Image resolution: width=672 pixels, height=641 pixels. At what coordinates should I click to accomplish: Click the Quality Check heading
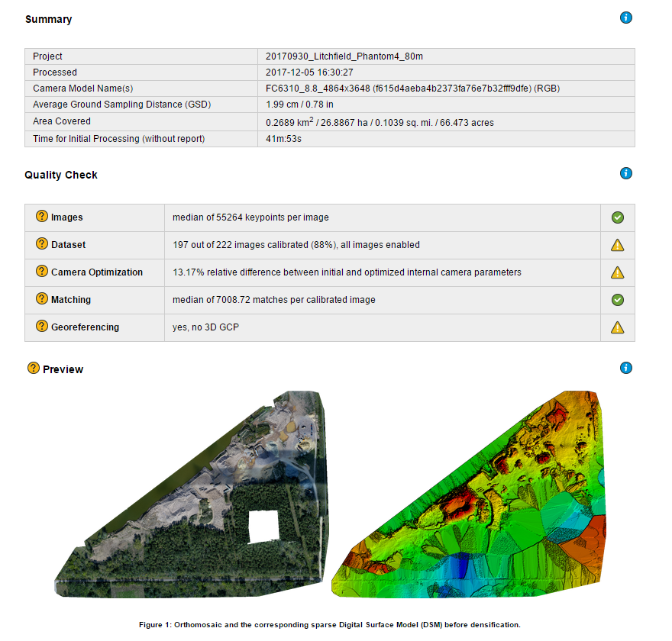pyautogui.click(x=61, y=175)
